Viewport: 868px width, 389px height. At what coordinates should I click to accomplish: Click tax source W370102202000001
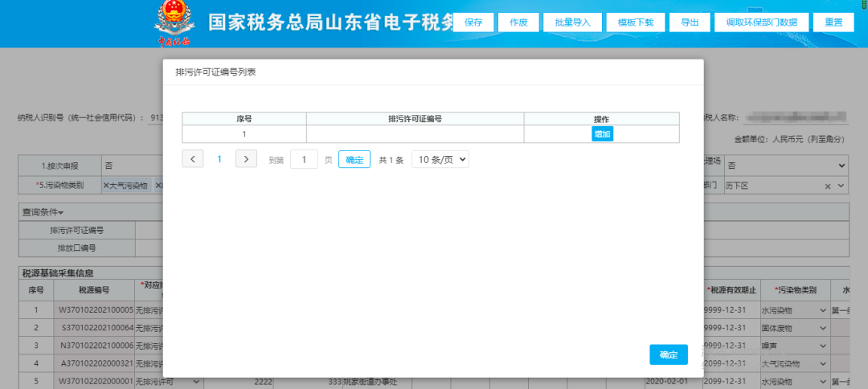point(96,382)
